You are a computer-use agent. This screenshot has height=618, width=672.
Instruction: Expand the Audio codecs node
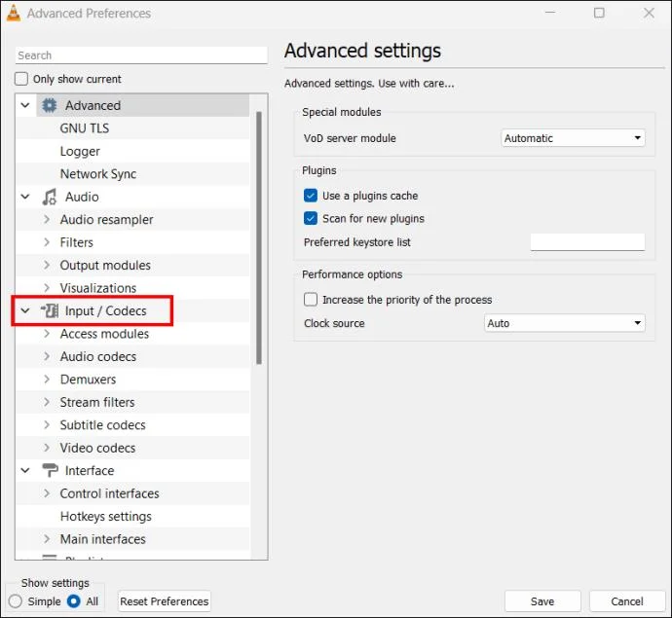coord(47,356)
